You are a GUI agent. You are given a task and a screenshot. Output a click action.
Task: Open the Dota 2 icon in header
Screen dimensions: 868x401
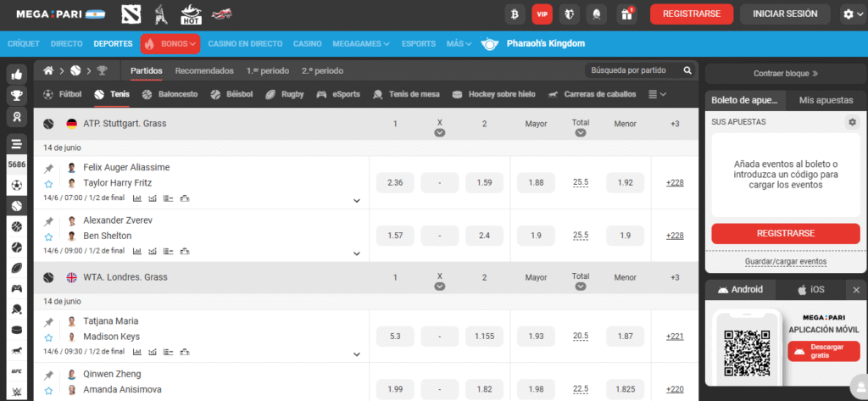pos(131,14)
